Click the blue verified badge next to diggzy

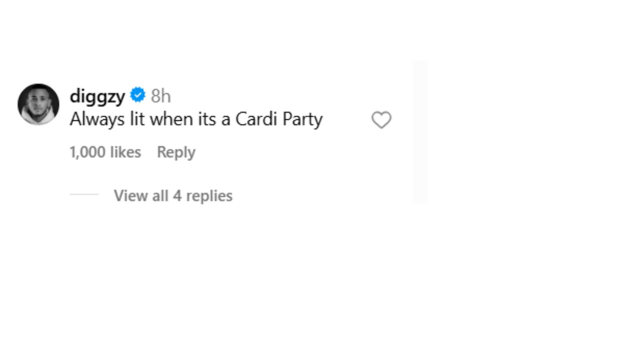click(138, 95)
